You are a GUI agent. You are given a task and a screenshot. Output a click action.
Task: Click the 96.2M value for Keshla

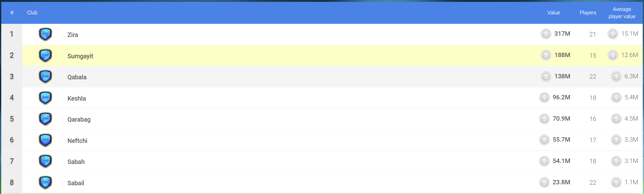[x=561, y=97]
